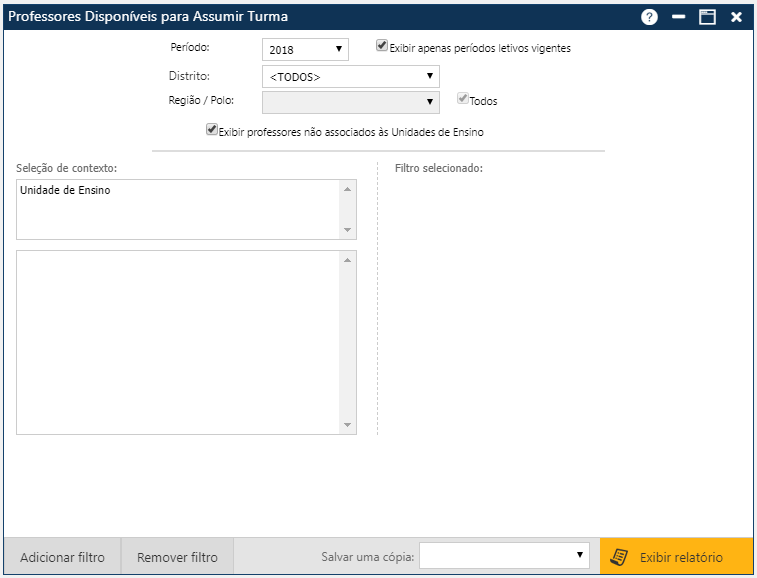
Task: Select Unidade de Ensino context item
Action: pyautogui.click(x=66, y=190)
